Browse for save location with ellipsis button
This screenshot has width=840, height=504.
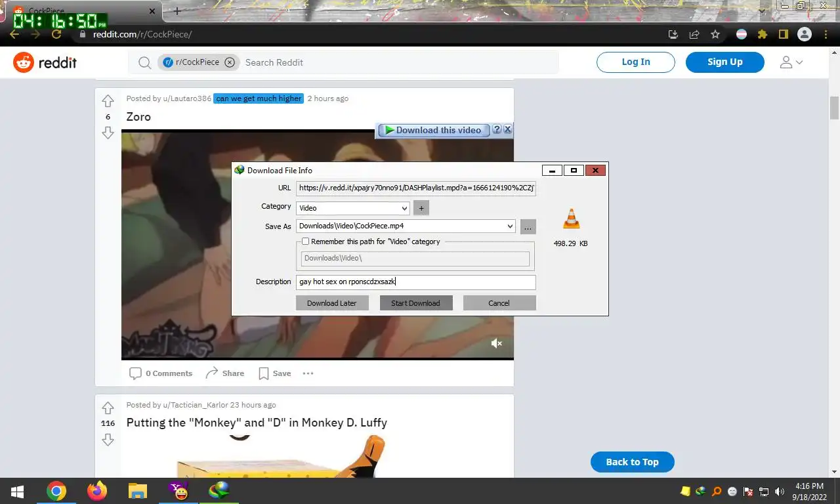pos(528,226)
